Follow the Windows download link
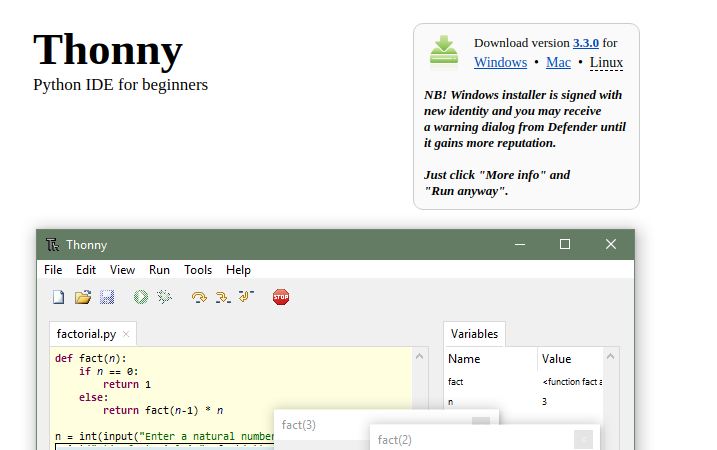The width and height of the screenshot is (717, 450). tap(500, 62)
